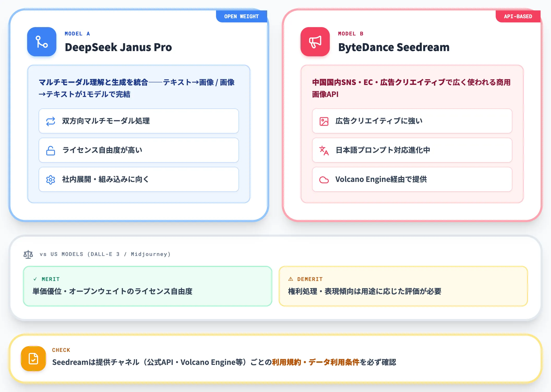Click the MERIT label in the green box
This screenshot has width=551, height=392.
click(x=51, y=279)
